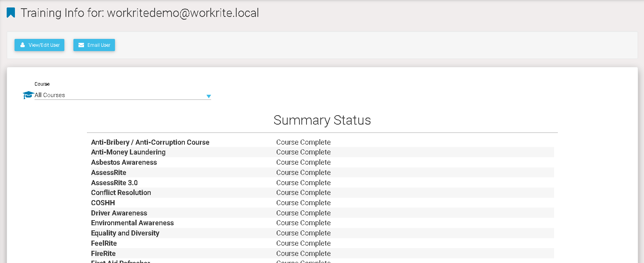
Task: Select the COSHH course row
Action: point(103,203)
